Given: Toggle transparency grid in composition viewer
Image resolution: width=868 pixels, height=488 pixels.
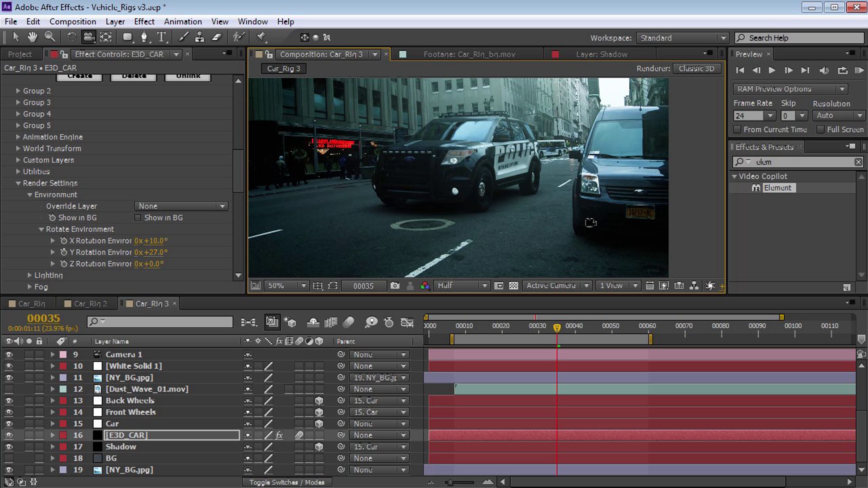Looking at the screenshot, I should [x=514, y=286].
